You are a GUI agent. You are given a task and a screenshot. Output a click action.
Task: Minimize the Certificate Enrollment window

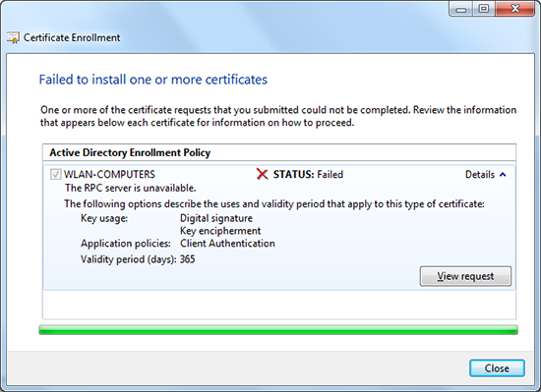(x=461, y=9)
